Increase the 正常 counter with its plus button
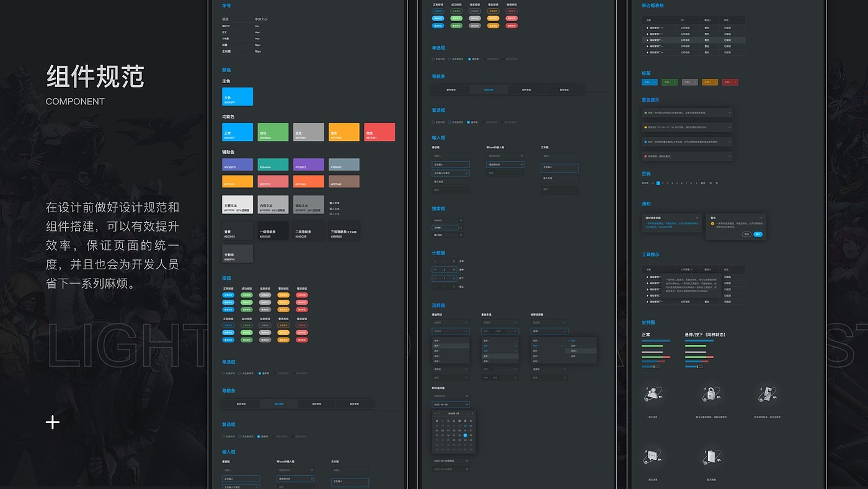The image size is (868, 489). (453, 261)
